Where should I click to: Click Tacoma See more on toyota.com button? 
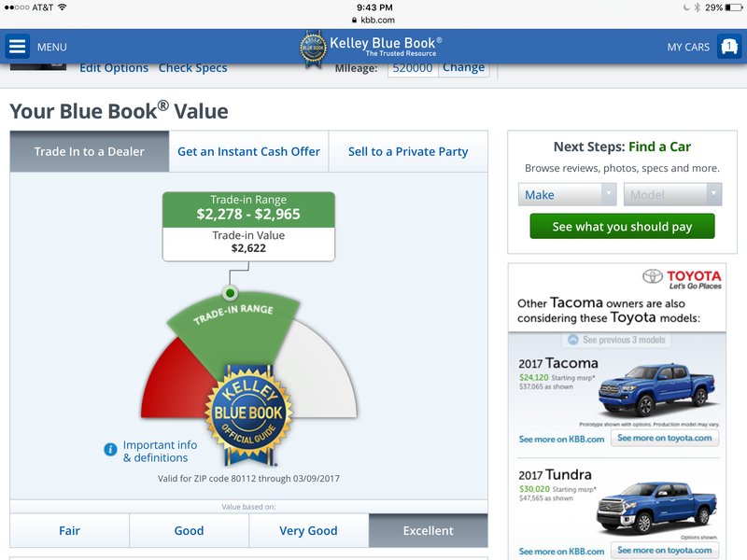[x=665, y=438]
